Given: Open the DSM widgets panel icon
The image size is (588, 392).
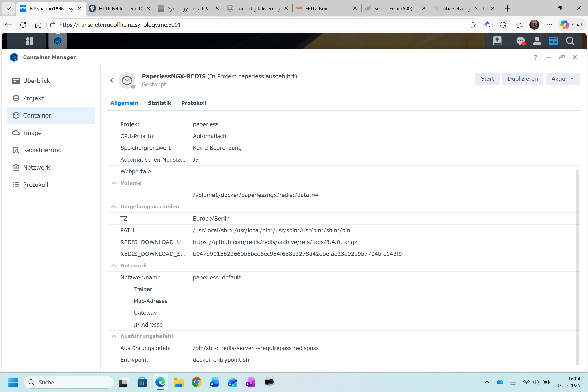Looking at the screenshot, I should click(x=553, y=41).
